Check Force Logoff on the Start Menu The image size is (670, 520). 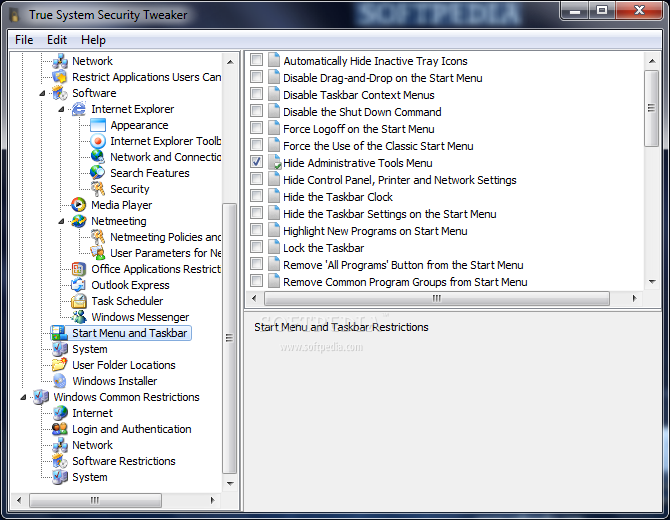click(x=256, y=128)
